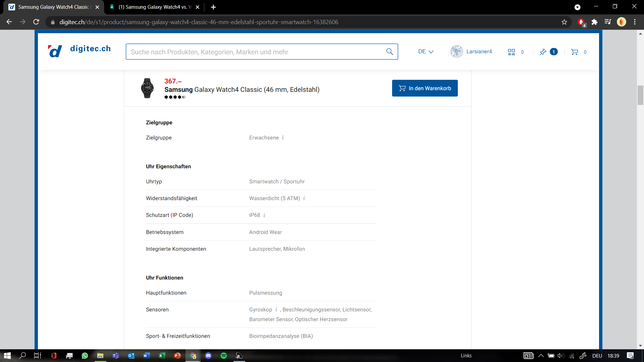Click Lautsprecher, Mikrofon value

(x=277, y=249)
